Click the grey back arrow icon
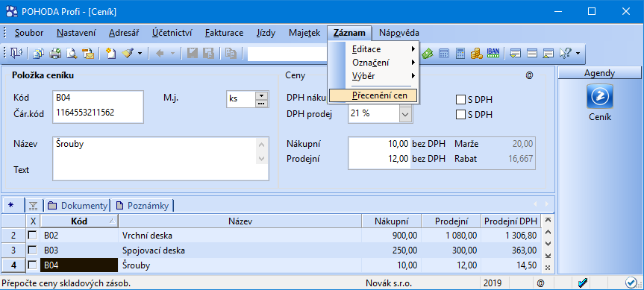644x290 pixels. (160, 54)
